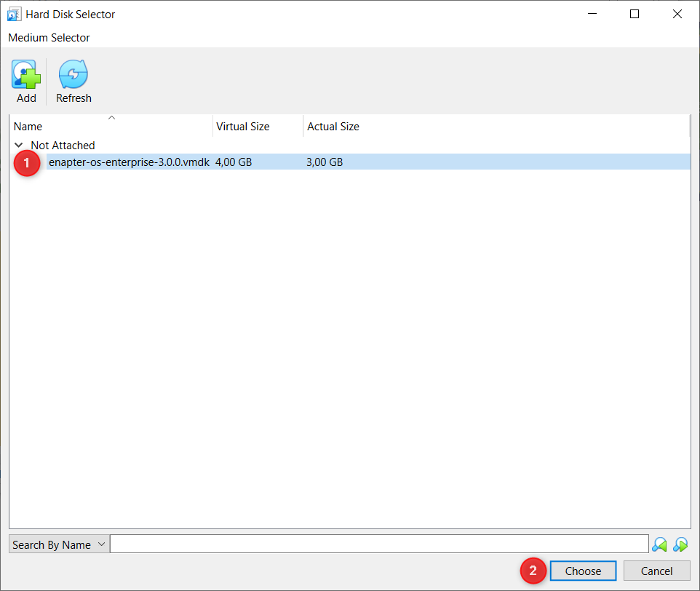
Task: Click the Add disk image icon
Action: pos(26,73)
